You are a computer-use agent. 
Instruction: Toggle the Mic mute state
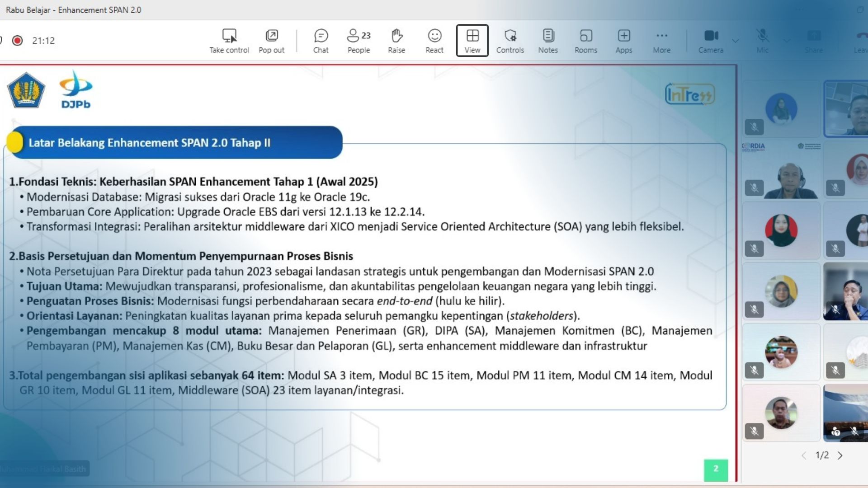click(x=762, y=40)
